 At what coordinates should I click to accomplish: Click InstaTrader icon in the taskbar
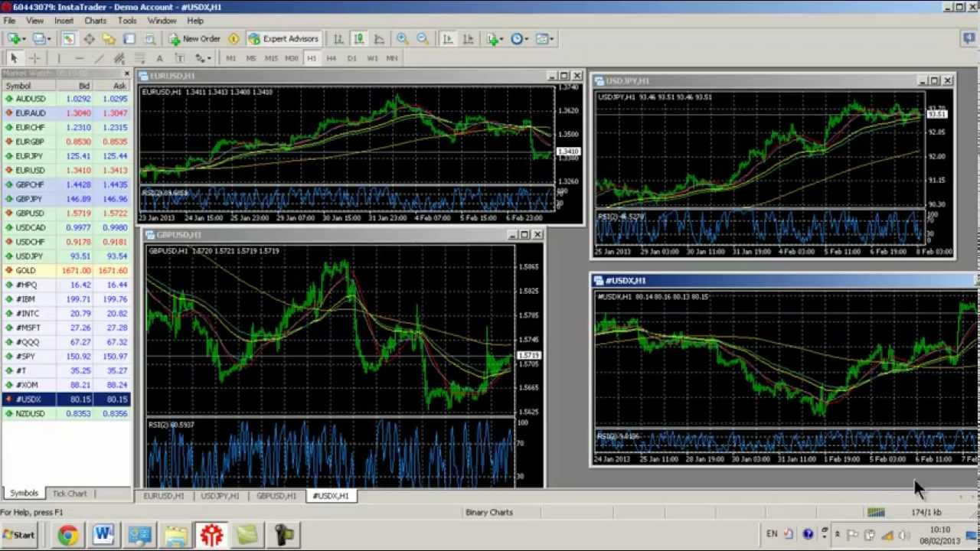pyautogui.click(x=211, y=535)
